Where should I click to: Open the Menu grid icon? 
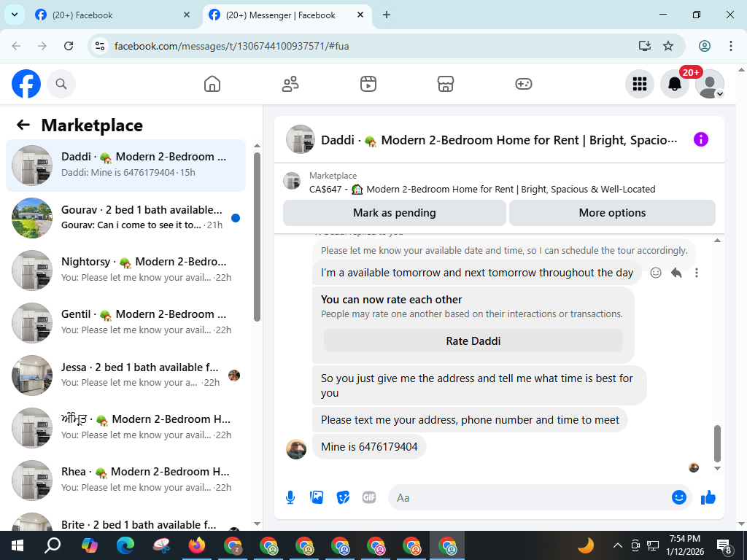(639, 85)
